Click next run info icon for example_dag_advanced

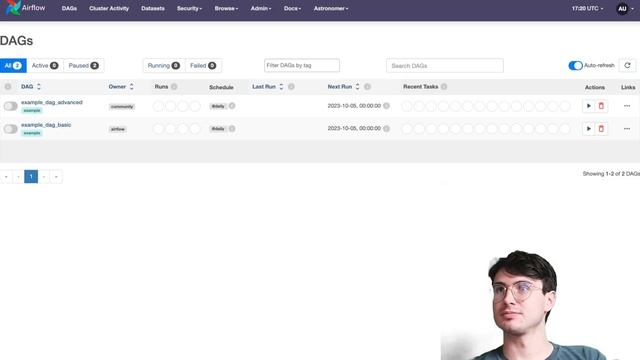387,106
